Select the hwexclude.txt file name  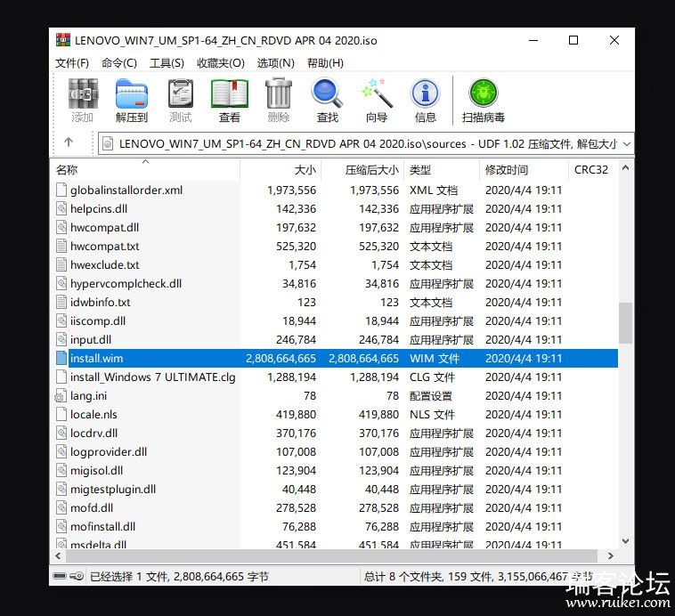pyautogui.click(x=104, y=265)
